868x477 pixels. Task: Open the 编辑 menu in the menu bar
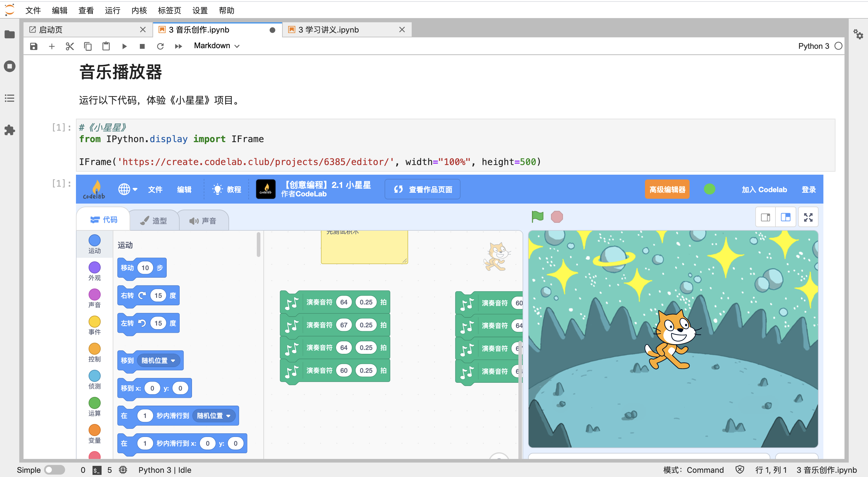[60, 11]
